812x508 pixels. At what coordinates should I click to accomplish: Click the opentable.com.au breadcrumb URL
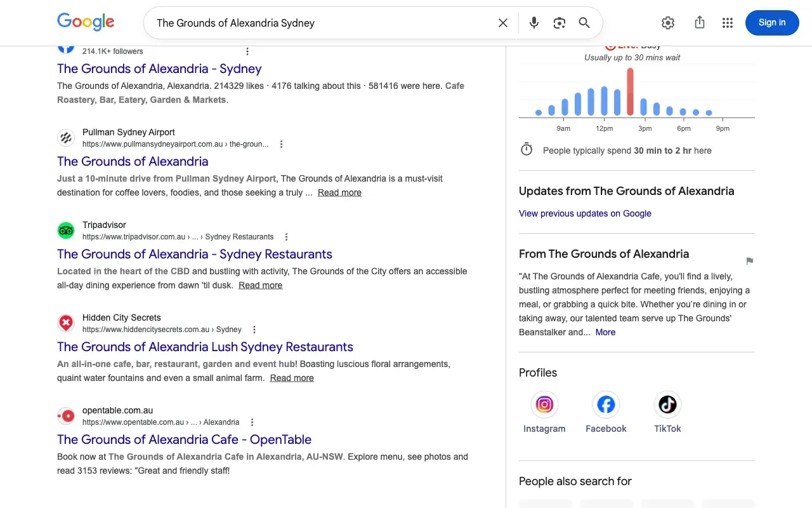click(161, 422)
